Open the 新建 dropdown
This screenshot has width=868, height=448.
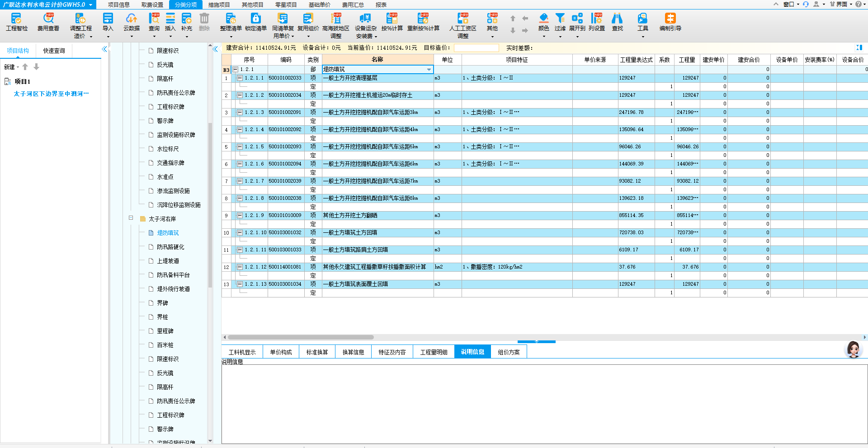click(12, 67)
